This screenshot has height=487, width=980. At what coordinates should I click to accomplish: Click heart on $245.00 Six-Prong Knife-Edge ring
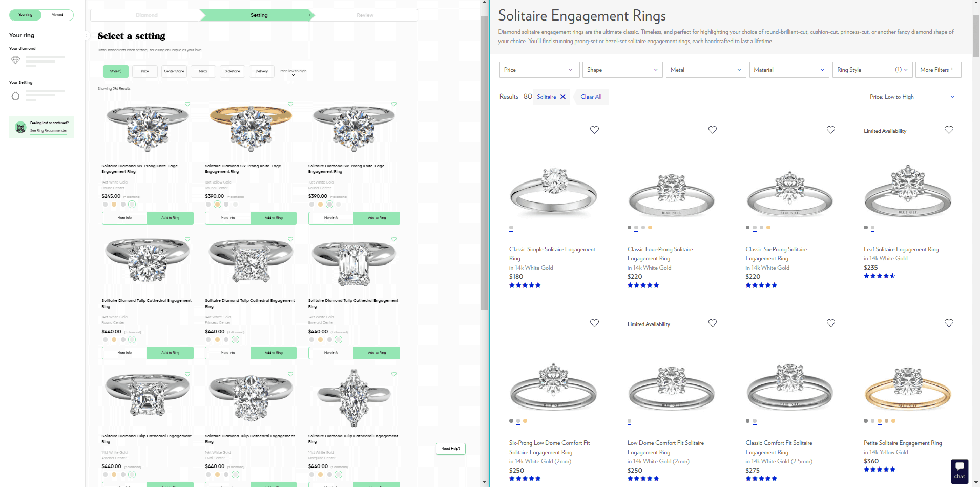click(x=187, y=104)
